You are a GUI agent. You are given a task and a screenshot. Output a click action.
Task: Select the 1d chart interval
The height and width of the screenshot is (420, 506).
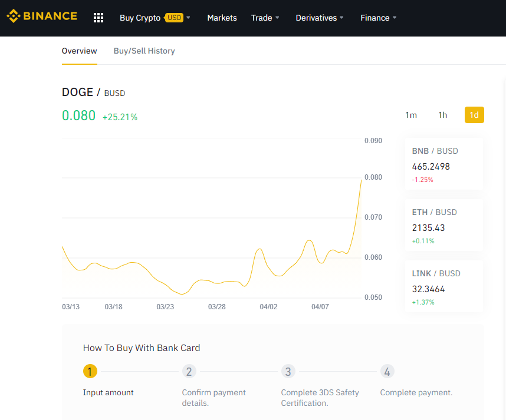(474, 115)
